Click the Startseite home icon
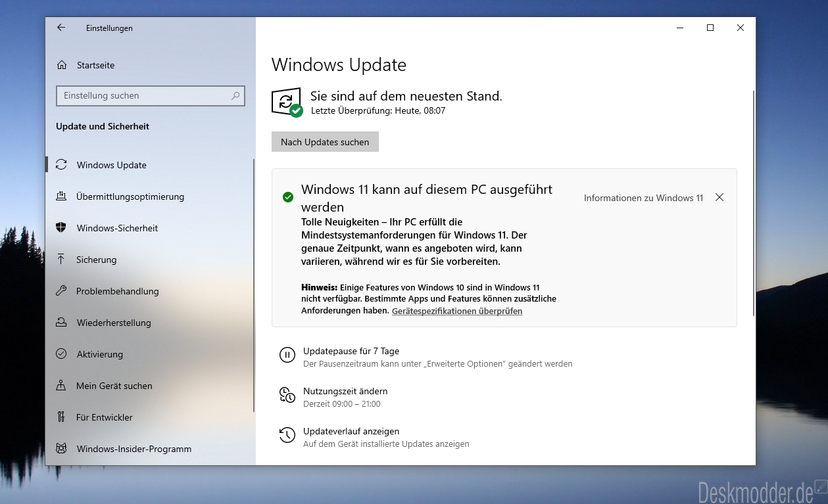828x504 pixels. (62, 65)
